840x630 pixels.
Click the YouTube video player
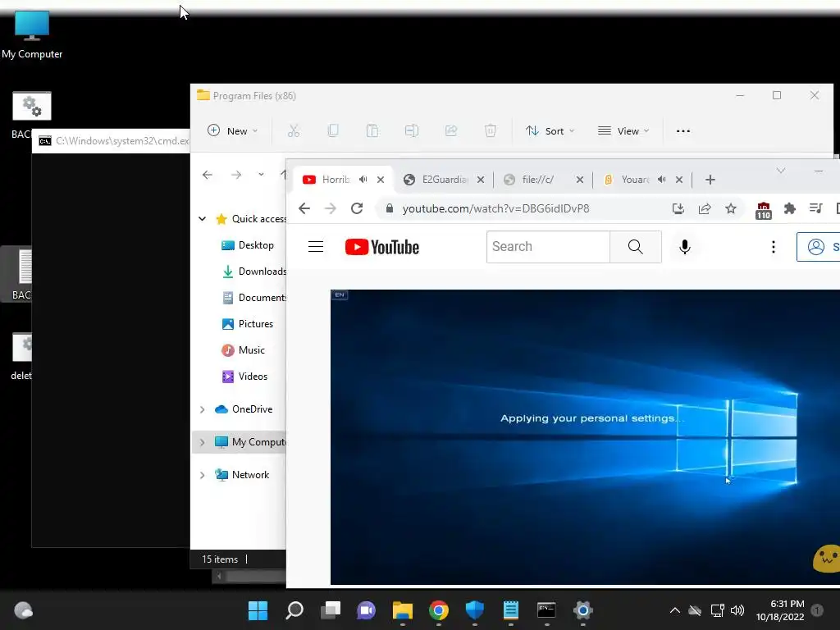click(585, 437)
